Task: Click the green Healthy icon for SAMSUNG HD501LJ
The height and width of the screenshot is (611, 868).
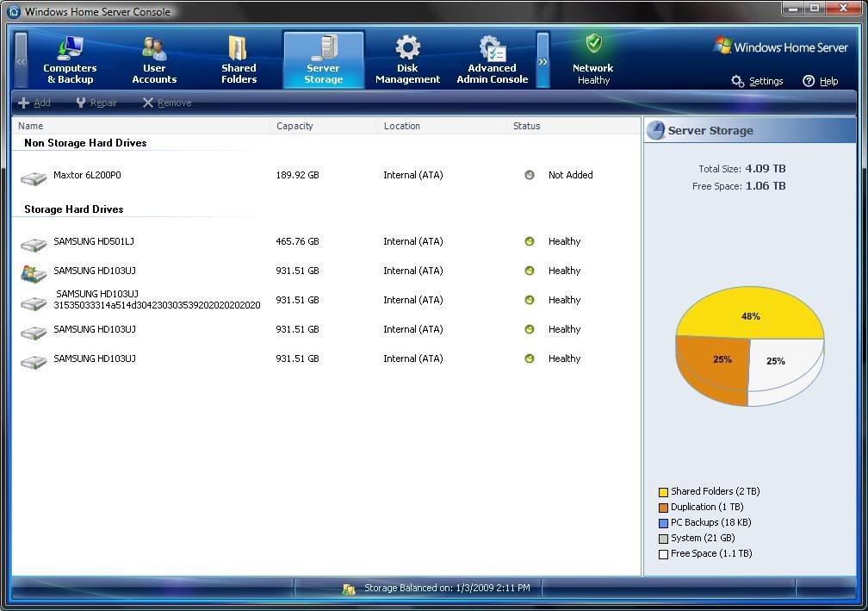Action: coord(530,241)
